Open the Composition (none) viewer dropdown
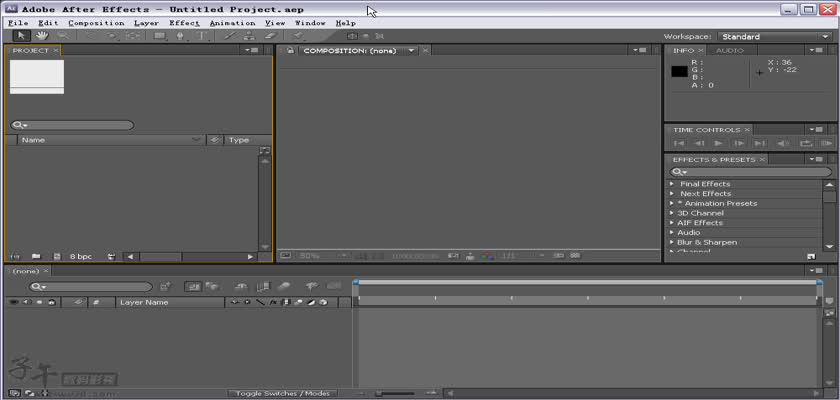Image resolution: width=840 pixels, height=400 pixels. point(411,50)
